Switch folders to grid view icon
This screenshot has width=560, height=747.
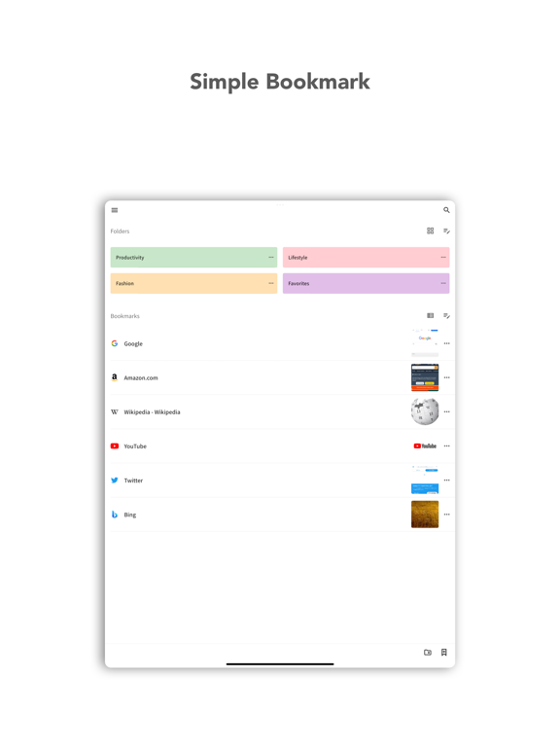coord(431,231)
